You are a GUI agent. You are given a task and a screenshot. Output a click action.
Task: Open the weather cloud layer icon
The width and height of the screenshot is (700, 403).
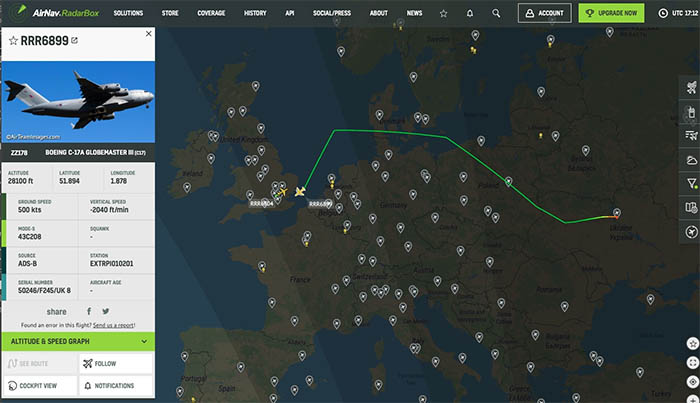(691, 160)
